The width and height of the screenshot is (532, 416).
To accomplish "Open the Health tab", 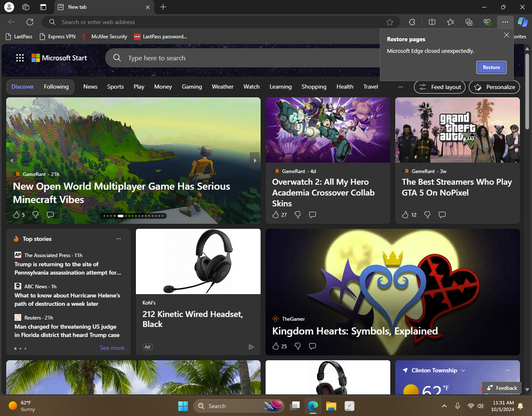I will pyautogui.click(x=345, y=87).
